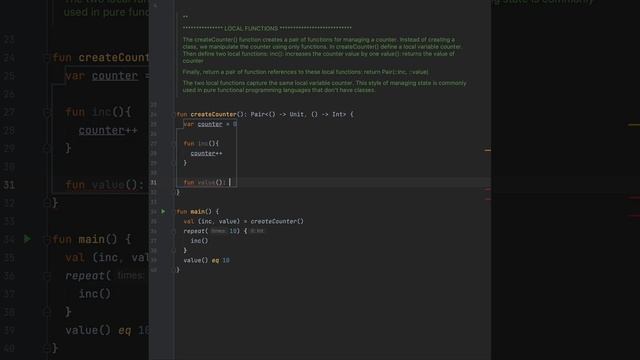Place cursor on 'fun value():' line in front editor
Viewport: 640px width, 360px height.
204,182
